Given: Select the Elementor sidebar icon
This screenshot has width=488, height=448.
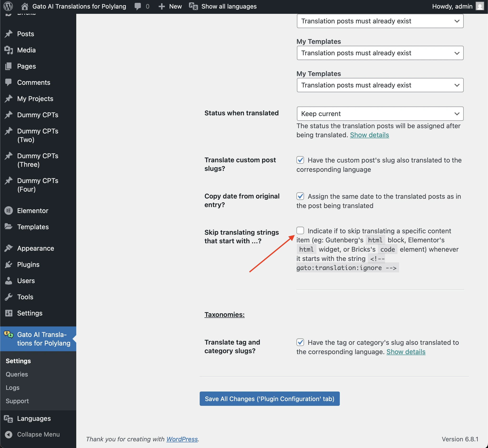Looking at the screenshot, I should (x=9, y=211).
